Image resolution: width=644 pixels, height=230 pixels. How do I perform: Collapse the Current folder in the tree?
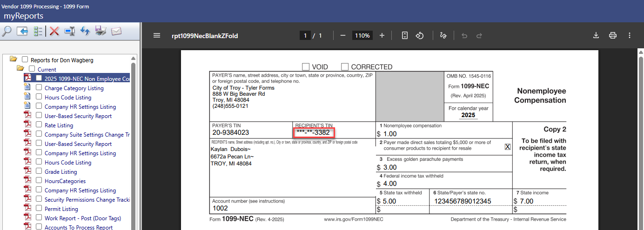(x=20, y=69)
